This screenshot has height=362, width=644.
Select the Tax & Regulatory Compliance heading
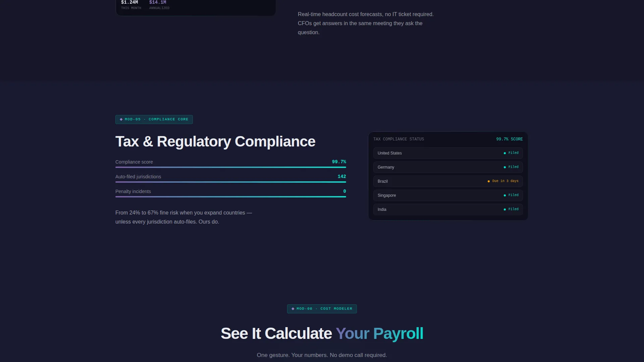(215, 141)
